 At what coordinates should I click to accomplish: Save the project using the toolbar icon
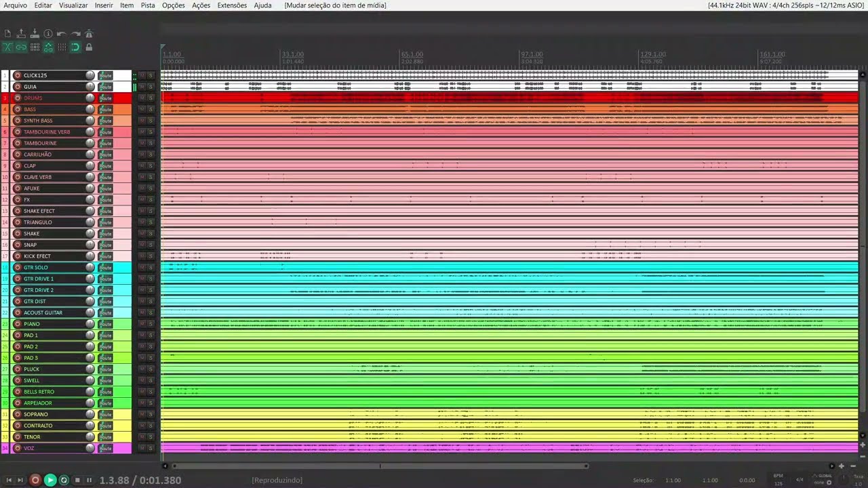tap(35, 34)
